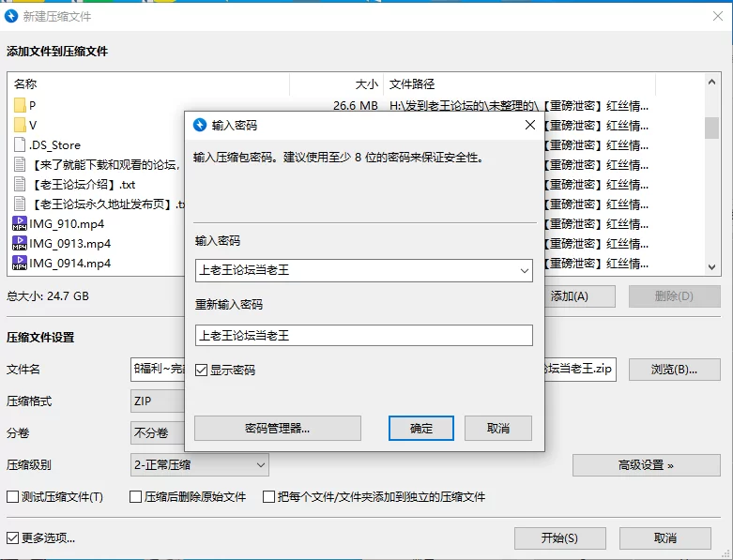Viewport: 733px width, 560px height.
Task: Click the text file icon for 【老王论坛永久地址发布页】
Action: point(20,204)
